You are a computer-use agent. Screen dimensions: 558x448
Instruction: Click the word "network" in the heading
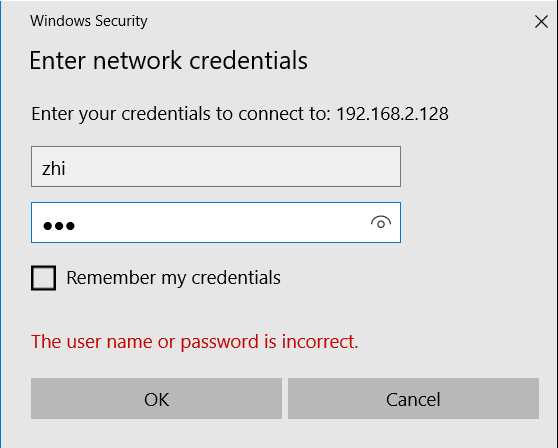click(137, 60)
